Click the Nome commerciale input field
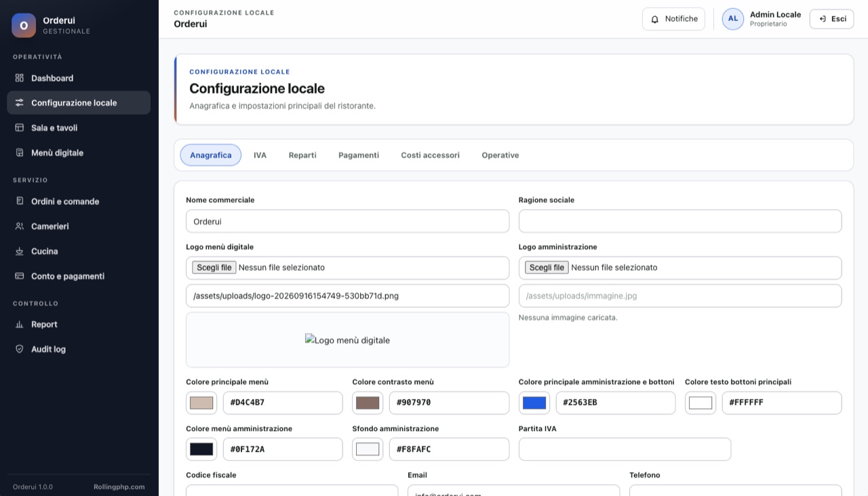The width and height of the screenshot is (868, 496). tap(347, 221)
